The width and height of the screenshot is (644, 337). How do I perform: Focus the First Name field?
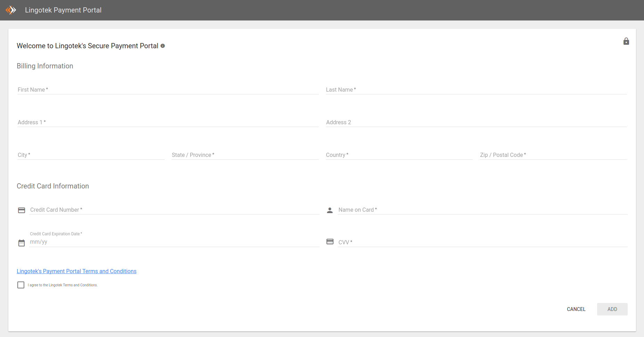tap(168, 90)
